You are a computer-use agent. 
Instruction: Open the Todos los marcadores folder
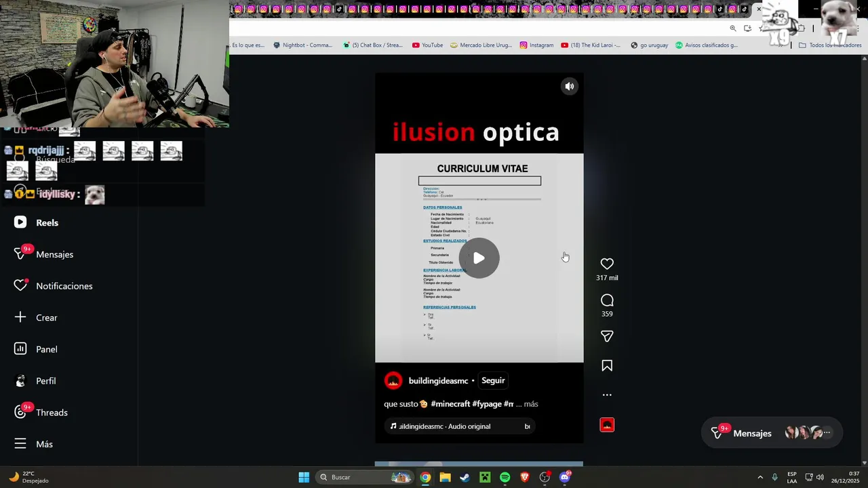coord(830,45)
